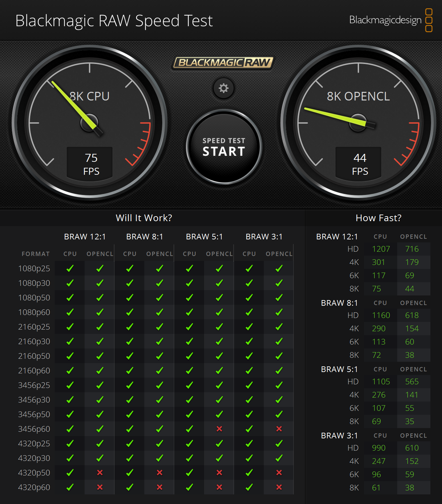
Task: Click the 44 FPS readout
Action: (x=359, y=164)
